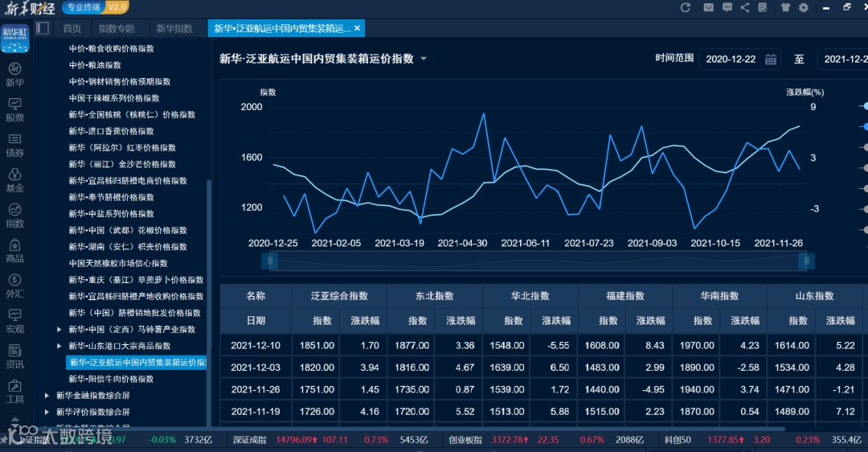Click 山东指数 column header
Screen dimensions: 868x452
[x=814, y=296]
